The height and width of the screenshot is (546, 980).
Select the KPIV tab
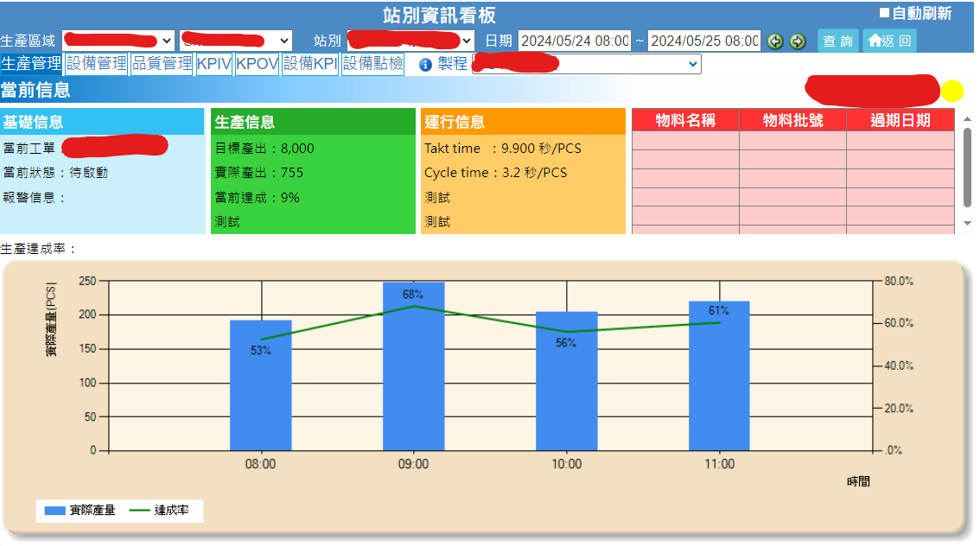point(213,64)
